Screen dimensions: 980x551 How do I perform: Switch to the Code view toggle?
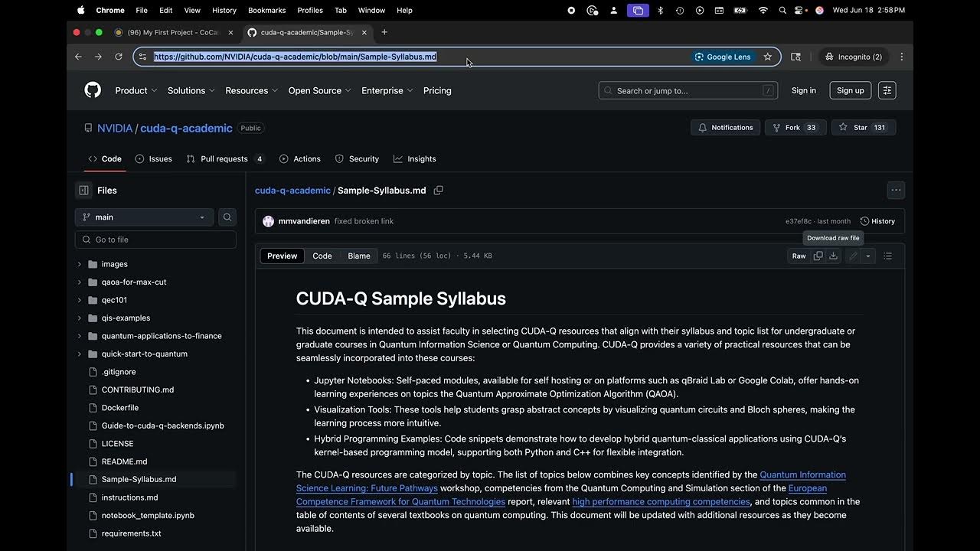tap(322, 256)
